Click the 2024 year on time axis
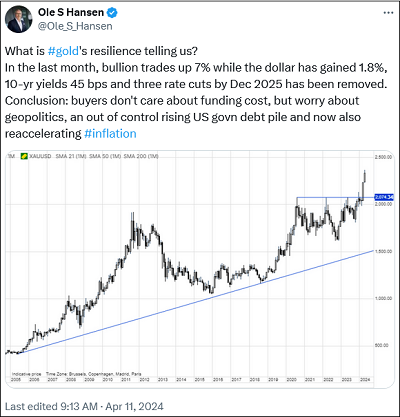 [x=365, y=380]
